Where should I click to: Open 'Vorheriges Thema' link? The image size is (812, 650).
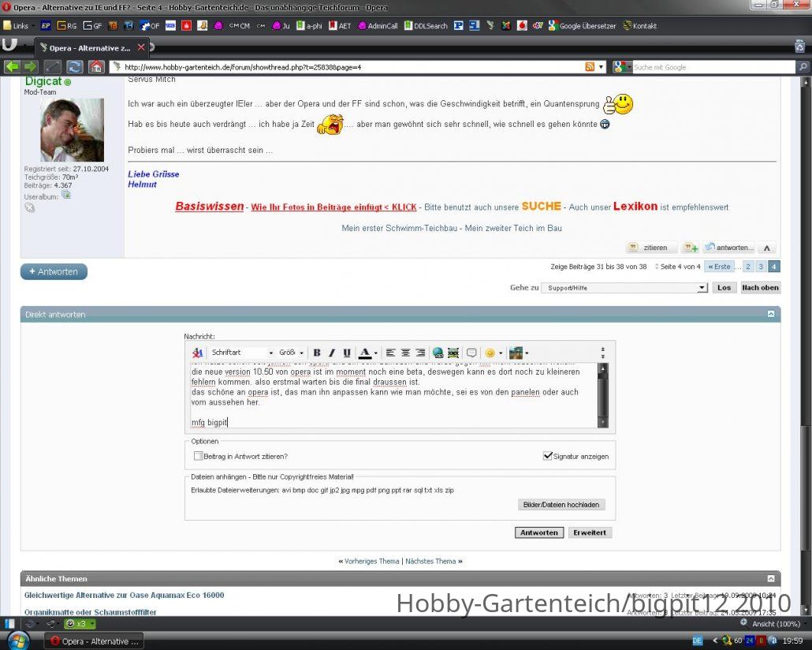coord(372,562)
